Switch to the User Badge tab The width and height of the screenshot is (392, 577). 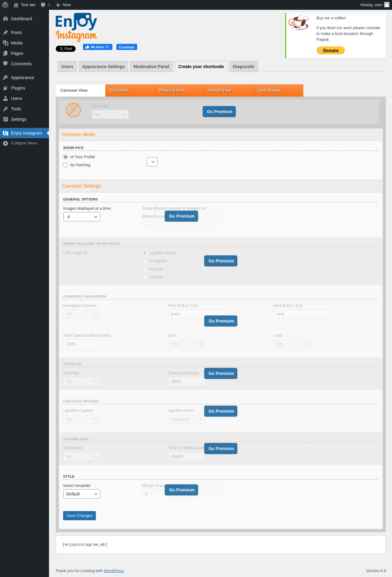pos(279,90)
